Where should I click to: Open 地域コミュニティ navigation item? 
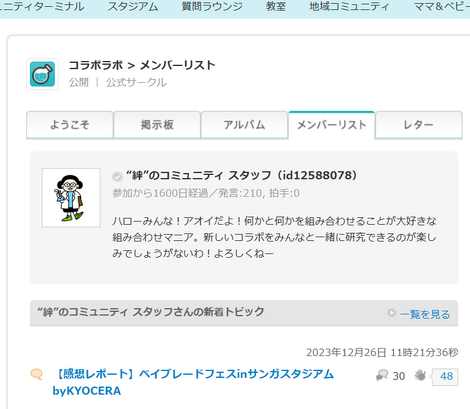click(349, 6)
